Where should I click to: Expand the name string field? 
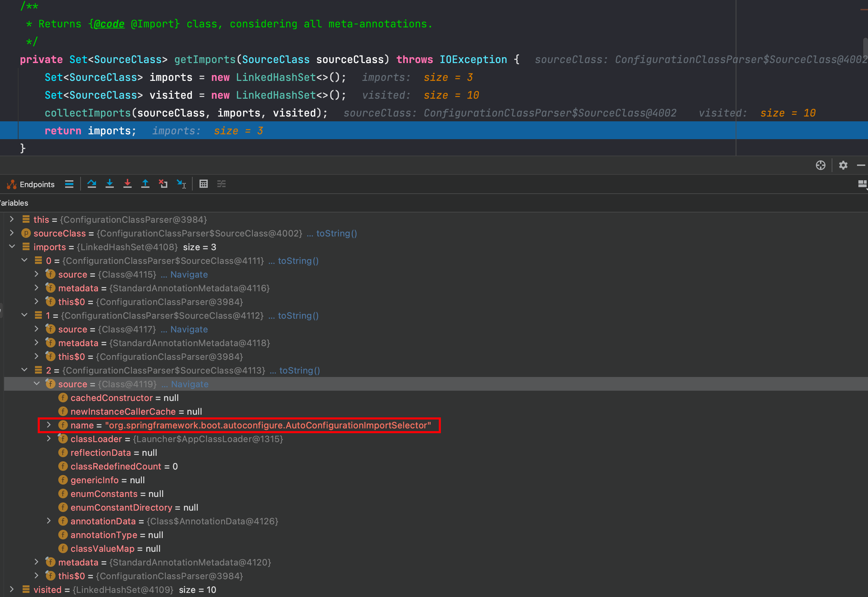(49, 425)
